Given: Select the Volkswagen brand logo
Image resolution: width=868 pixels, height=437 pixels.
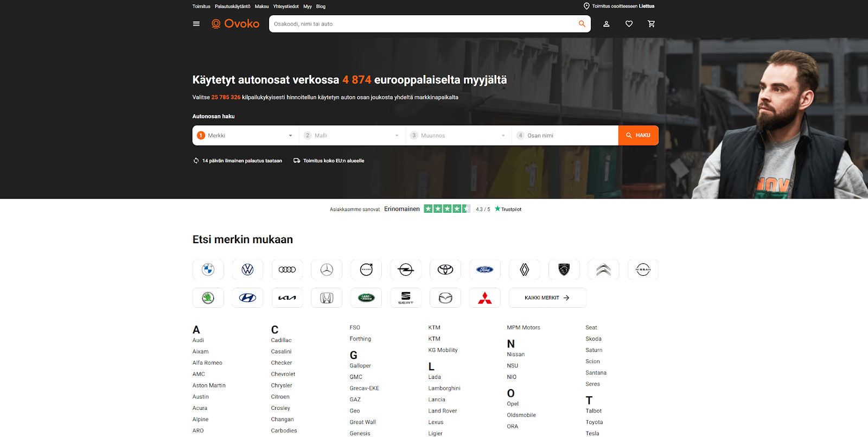Looking at the screenshot, I should pyautogui.click(x=247, y=270).
